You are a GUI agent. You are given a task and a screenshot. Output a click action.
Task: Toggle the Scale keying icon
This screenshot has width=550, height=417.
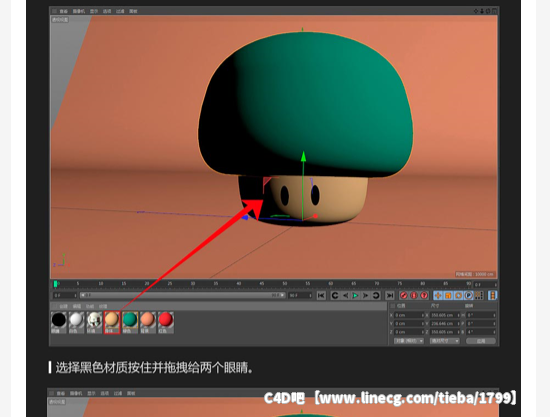(x=448, y=296)
